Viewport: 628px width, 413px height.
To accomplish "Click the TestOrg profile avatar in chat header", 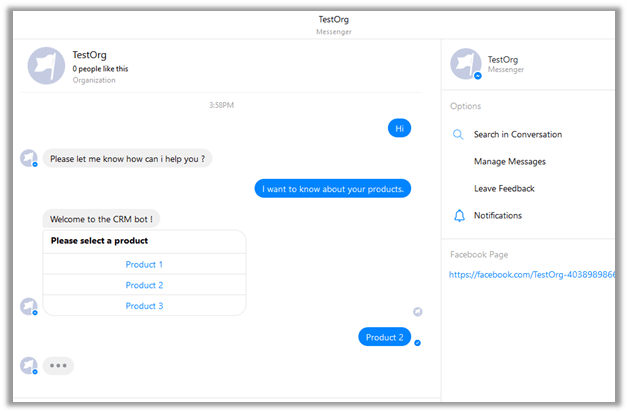I will pos(46,65).
